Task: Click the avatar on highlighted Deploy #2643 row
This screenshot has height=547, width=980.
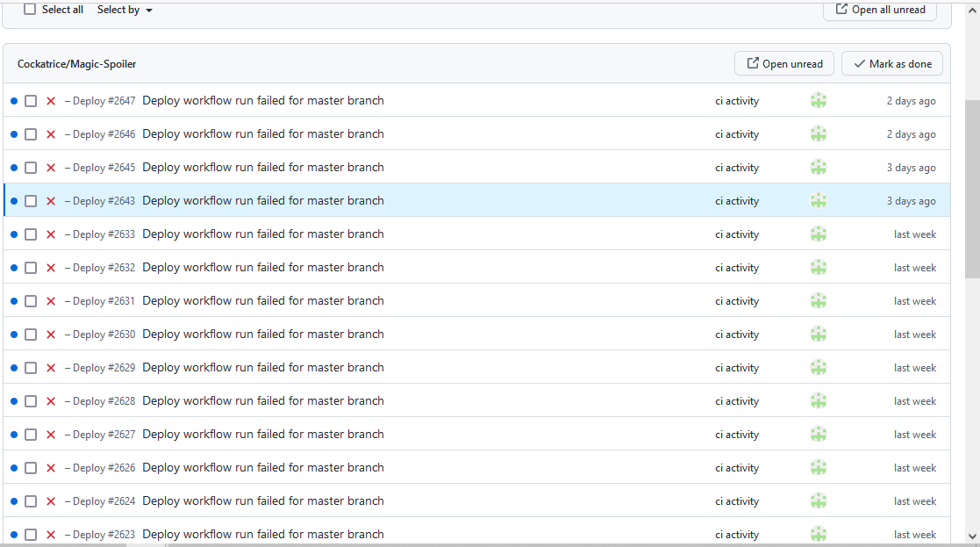Action: [818, 200]
